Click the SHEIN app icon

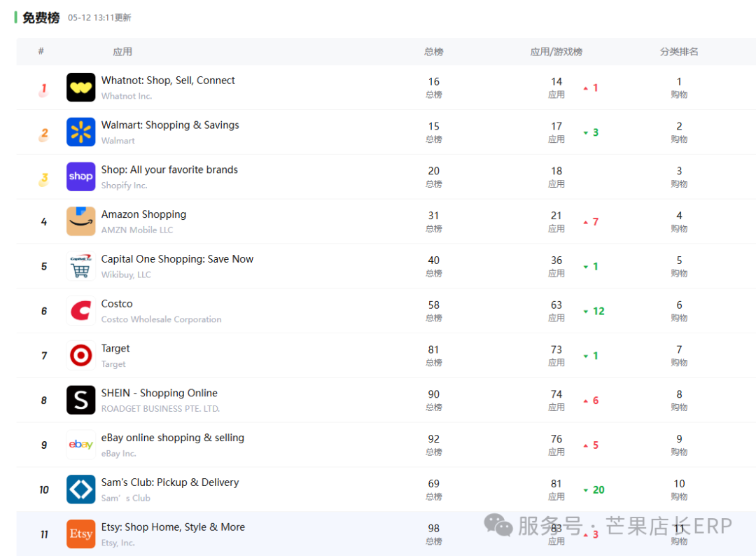click(x=80, y=400)
